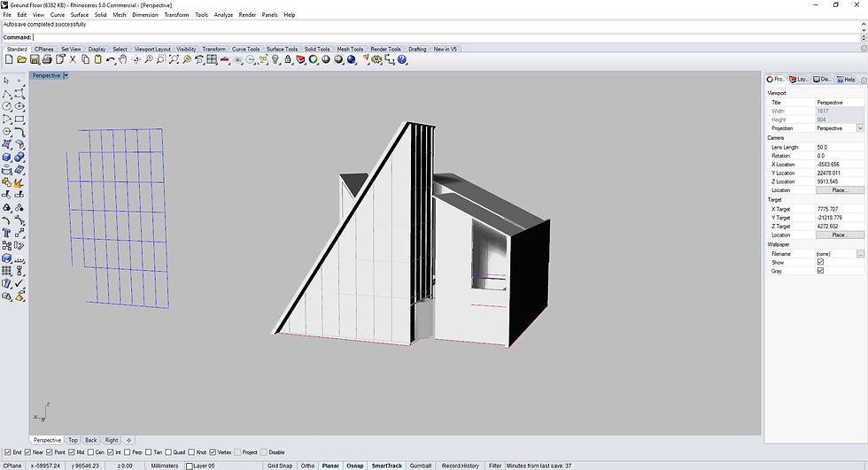Select the Pan hand tool
The height and width of the screenshot is (470, 868).
click(123, 59)
